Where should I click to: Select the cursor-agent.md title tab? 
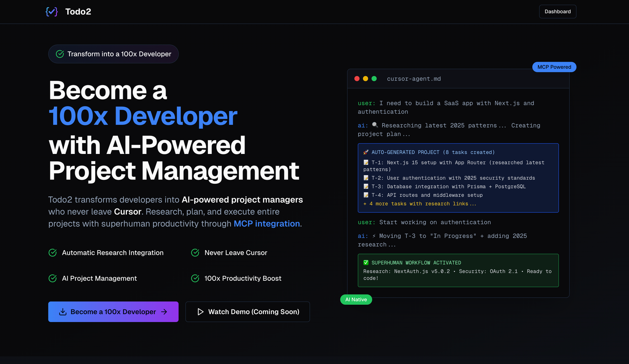[x=414, y=79]
